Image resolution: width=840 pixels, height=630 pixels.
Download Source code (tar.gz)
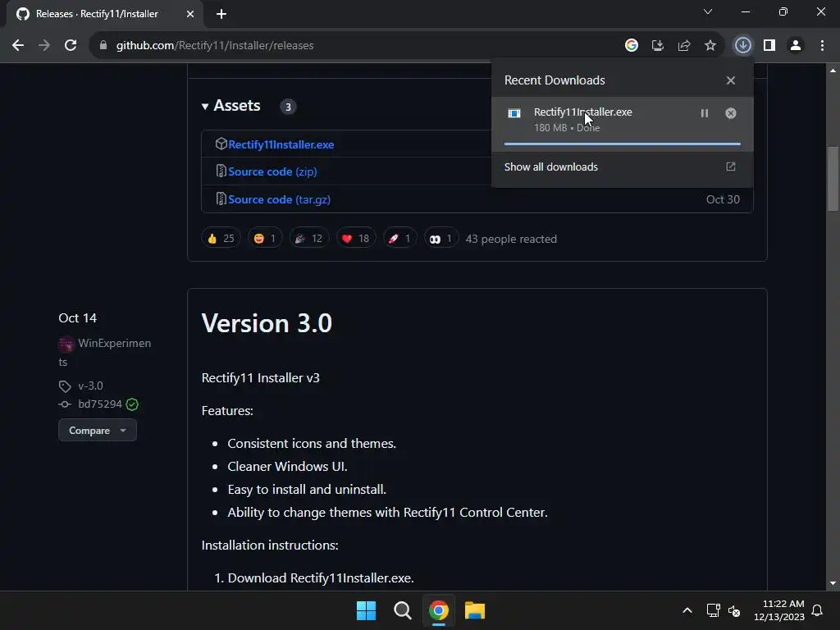[x=279, y=199]
